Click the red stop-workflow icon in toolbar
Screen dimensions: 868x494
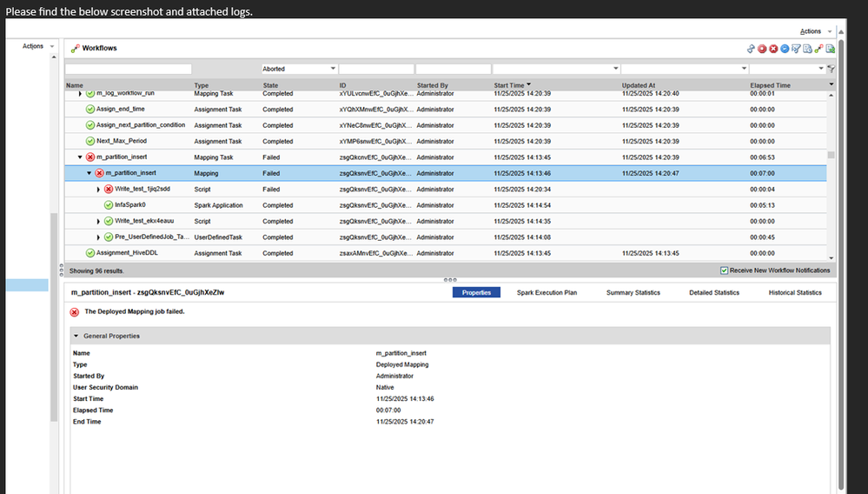(762, 49)
